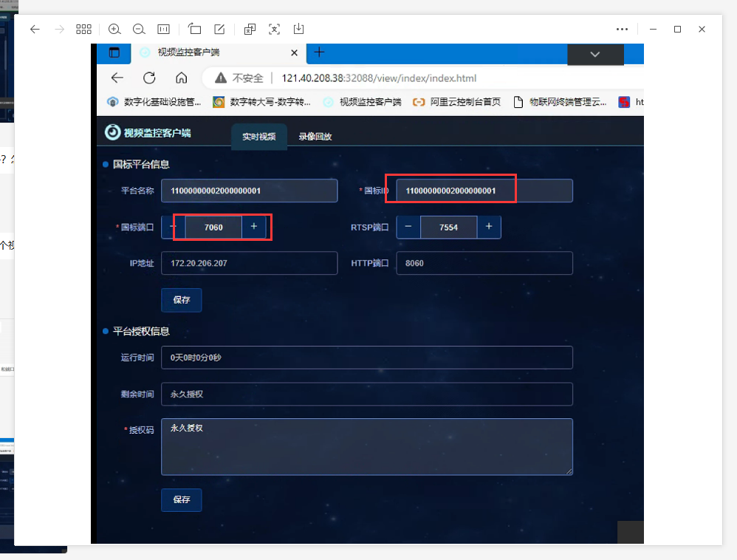The height and width of the screenshot is (560, 737).
Task: Expand the browser tab list chevron
Action: [595, 54]
